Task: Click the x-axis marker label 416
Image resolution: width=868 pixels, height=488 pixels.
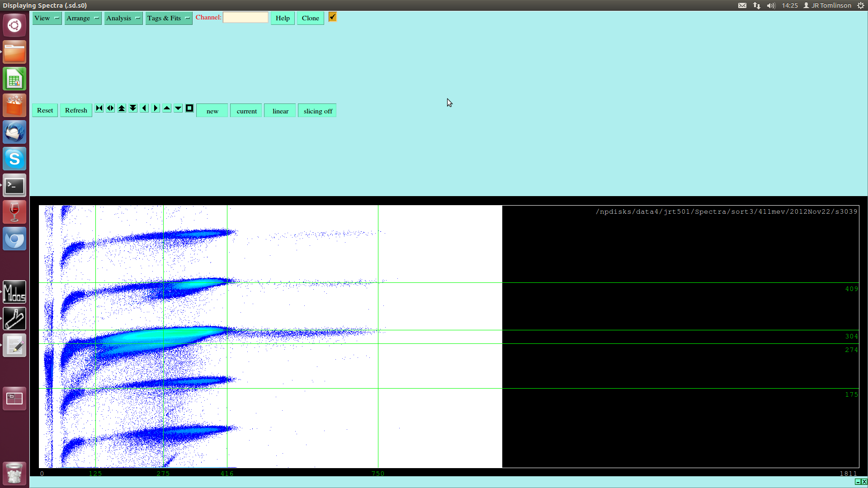Action: point(227,474)
